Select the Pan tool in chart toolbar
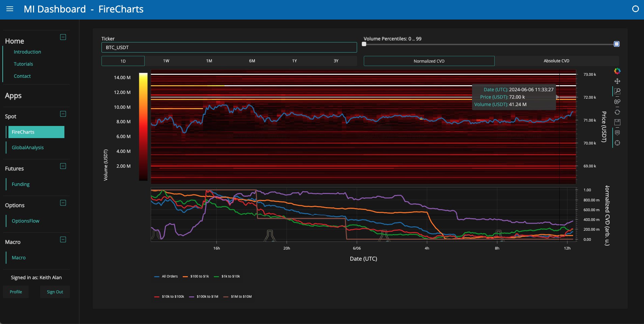644x324 pixels. coord(617,81)
